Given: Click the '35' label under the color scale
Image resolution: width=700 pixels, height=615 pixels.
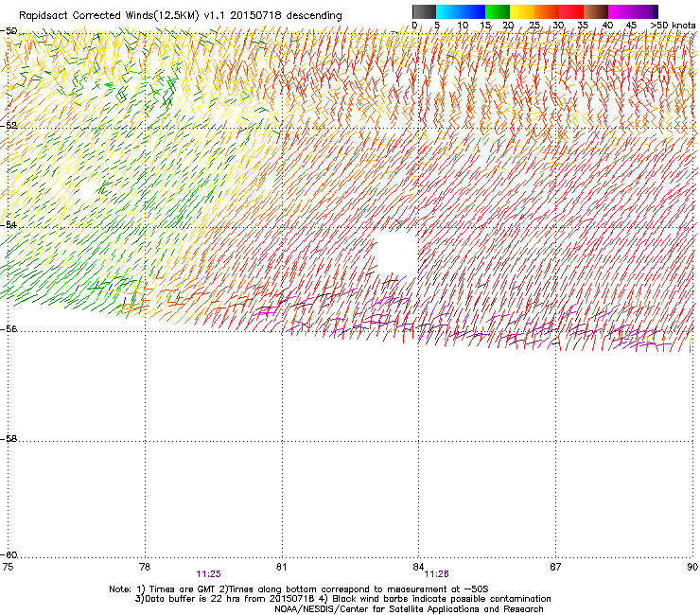Looking at the screenshot, I should pos(583,26).
